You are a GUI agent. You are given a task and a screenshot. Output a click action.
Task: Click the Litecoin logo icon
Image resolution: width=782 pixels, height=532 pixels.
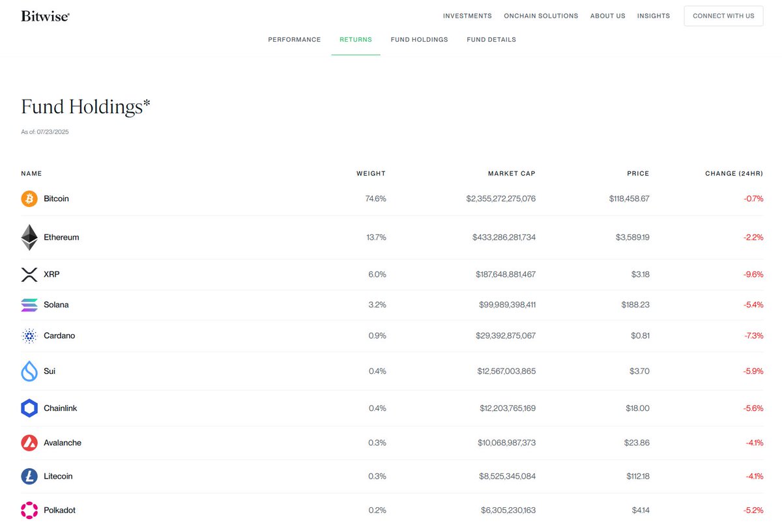coord(29,477)
